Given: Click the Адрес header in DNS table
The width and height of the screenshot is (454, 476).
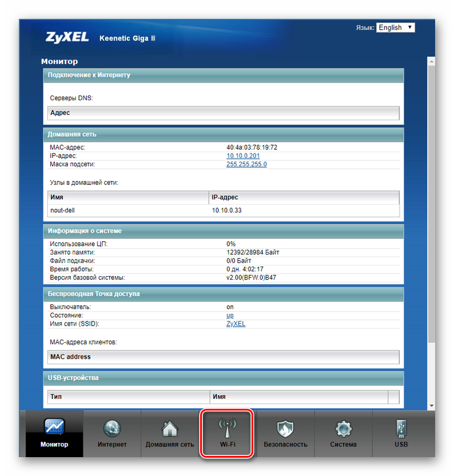Looking at the screenshot, I should 223,113.
